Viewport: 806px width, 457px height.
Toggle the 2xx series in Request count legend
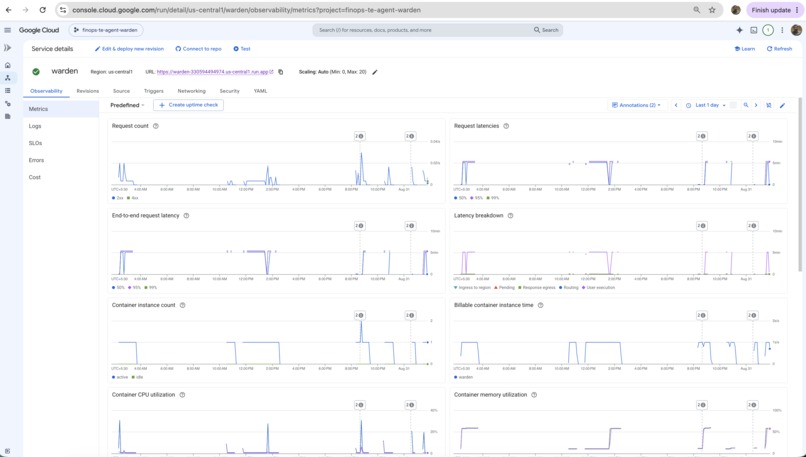[118, 198]
